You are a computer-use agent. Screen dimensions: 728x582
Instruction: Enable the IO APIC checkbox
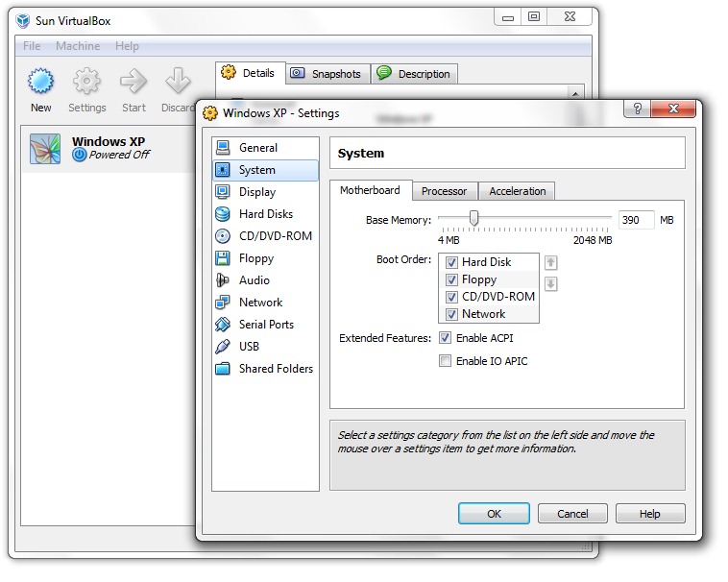pyautogui.click(x=445, y=361)
